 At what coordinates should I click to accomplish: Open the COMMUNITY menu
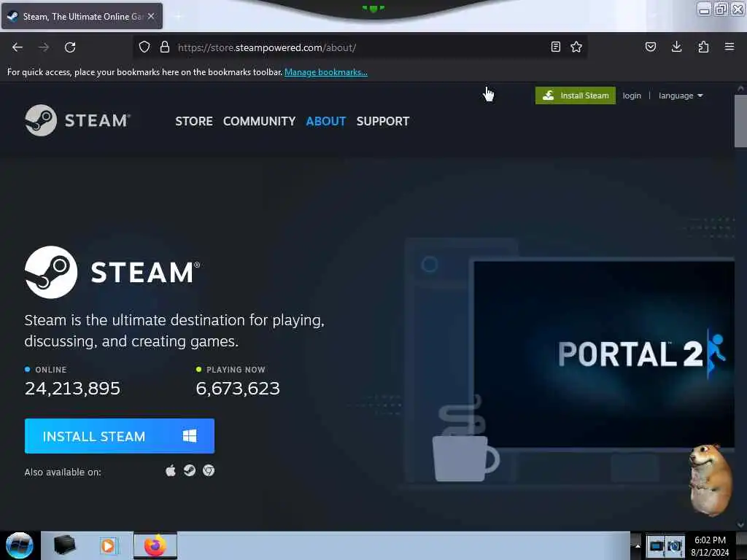[x=259, y=122]
